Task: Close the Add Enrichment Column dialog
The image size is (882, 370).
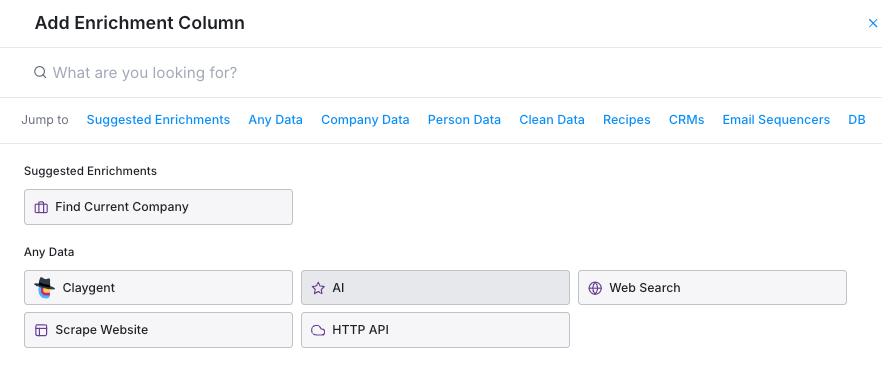Action: coord(872,24)
